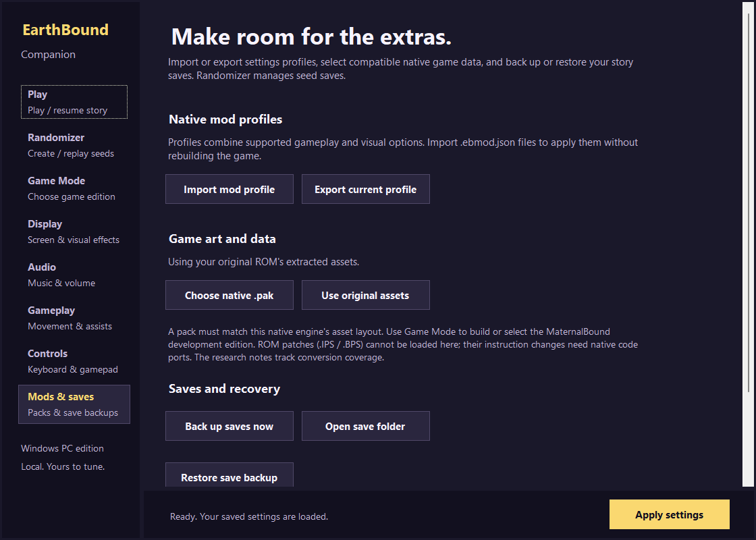Go to the Randomizer section
756x540 pixels.
tap(74, 145)
